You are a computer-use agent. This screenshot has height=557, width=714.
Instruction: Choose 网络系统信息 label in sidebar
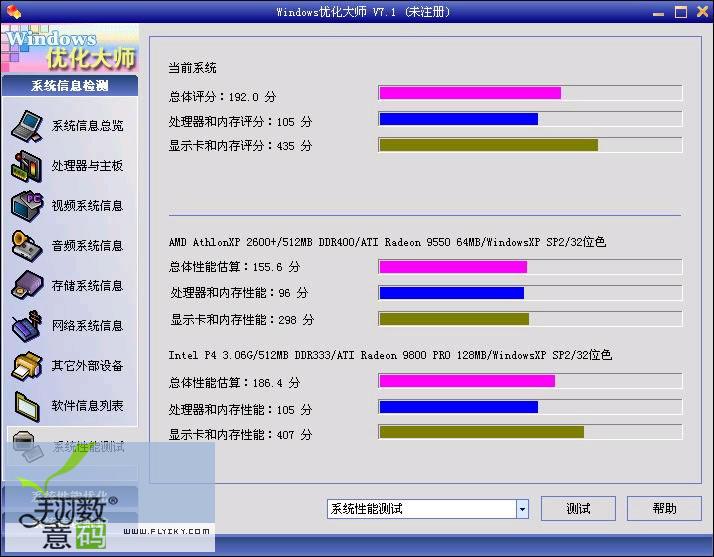click(x=87, y=326)
